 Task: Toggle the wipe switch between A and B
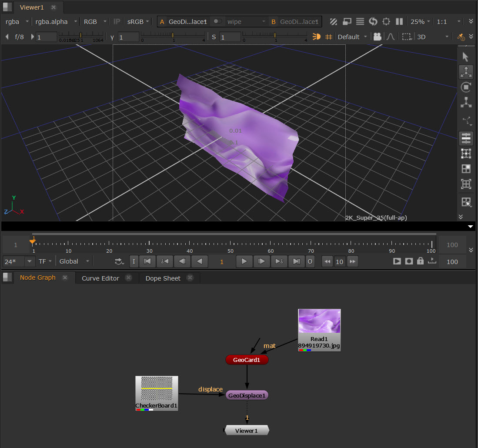coord(217,21)
